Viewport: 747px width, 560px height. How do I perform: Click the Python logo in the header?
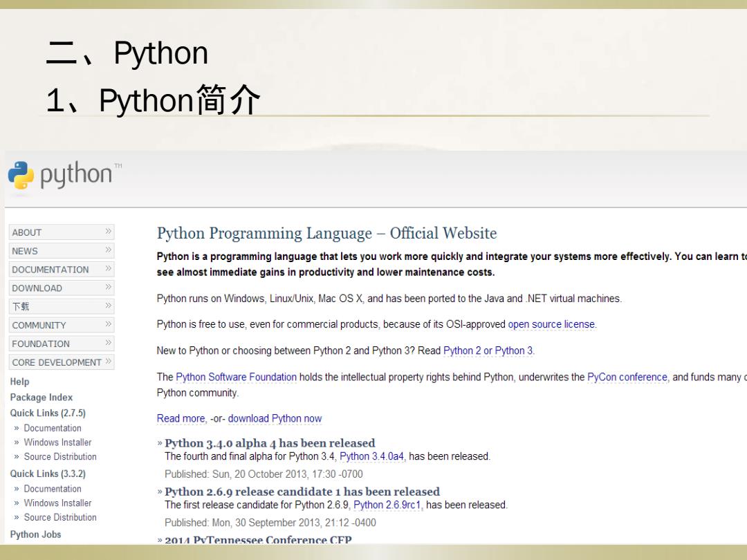click(65, 175)
